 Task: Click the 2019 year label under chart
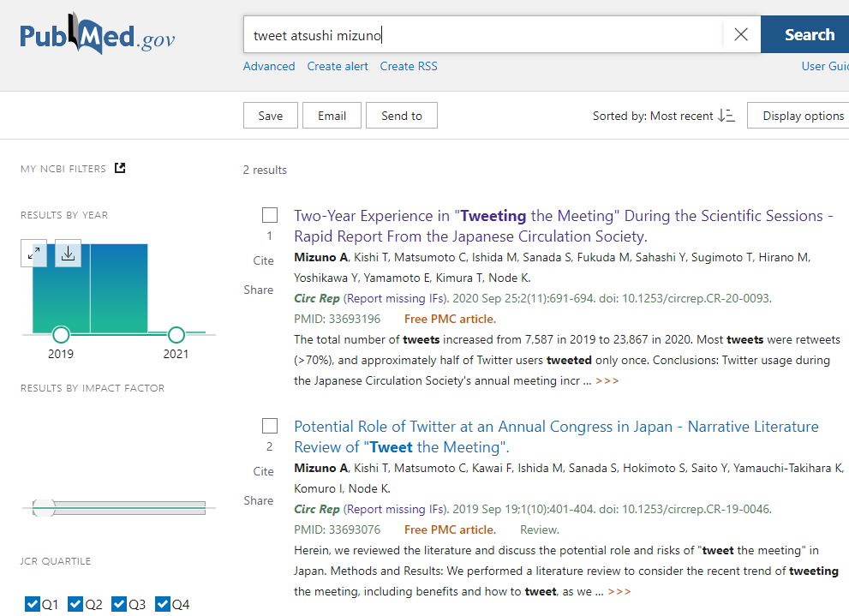point(61,354)
